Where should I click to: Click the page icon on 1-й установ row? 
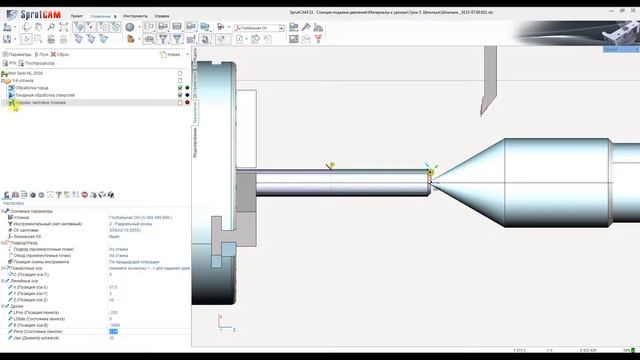click(180, 80)
